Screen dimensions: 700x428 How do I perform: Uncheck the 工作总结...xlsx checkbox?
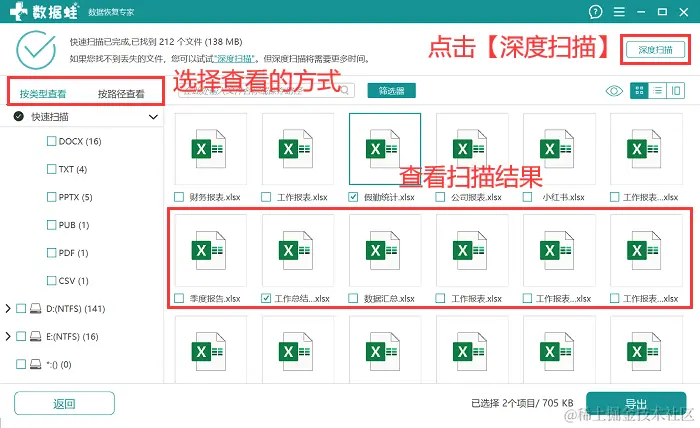pyautogui.click(x=266, y=298)
